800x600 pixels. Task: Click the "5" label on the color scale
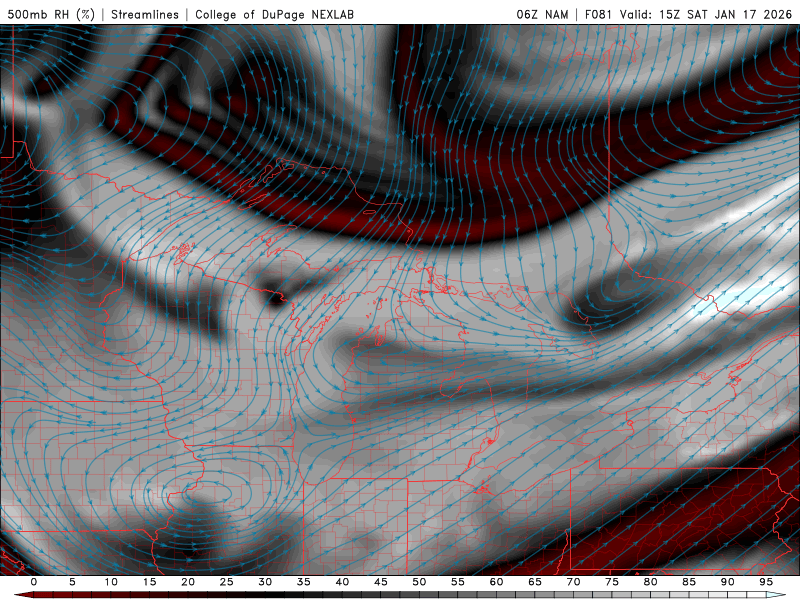tap(72, 582)
